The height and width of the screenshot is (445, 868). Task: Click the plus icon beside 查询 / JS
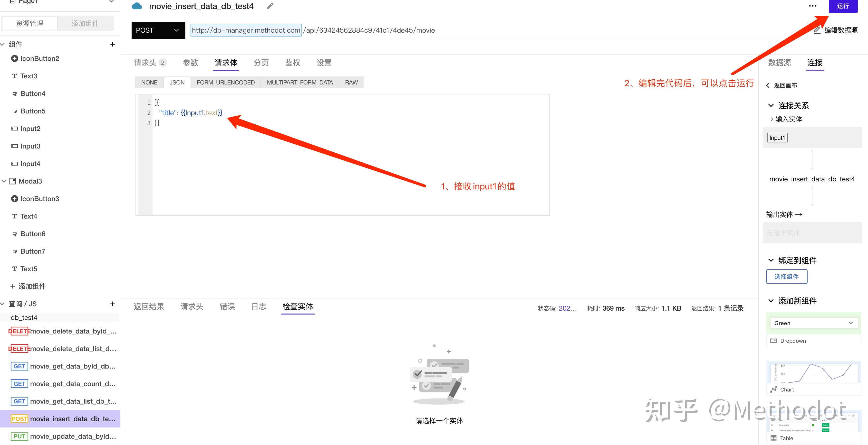pyautogui.click(x=113, y=304)
